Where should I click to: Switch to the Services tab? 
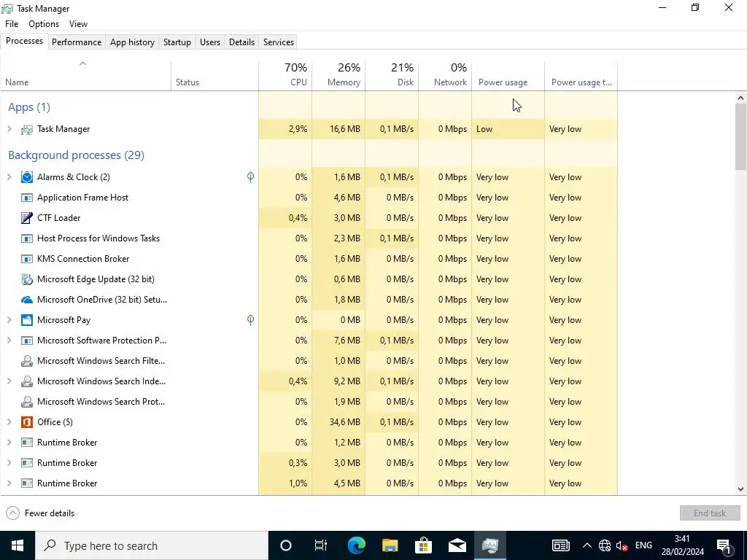279,42
